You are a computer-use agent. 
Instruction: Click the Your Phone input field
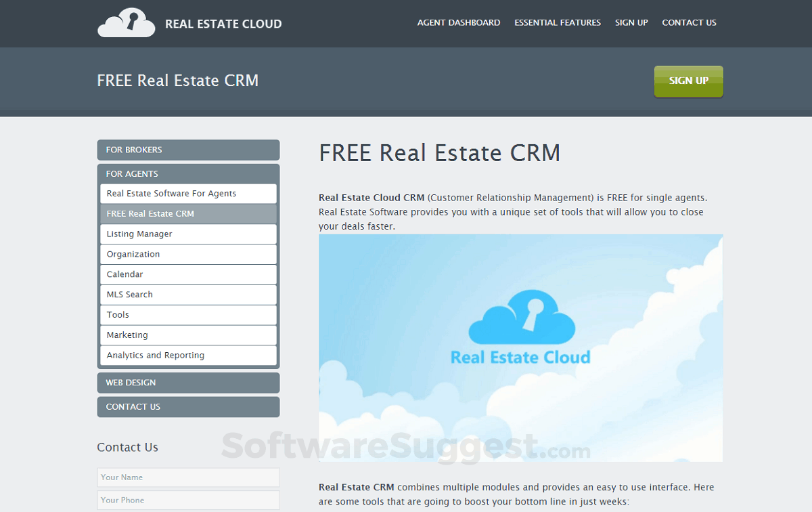click(188, 500)
